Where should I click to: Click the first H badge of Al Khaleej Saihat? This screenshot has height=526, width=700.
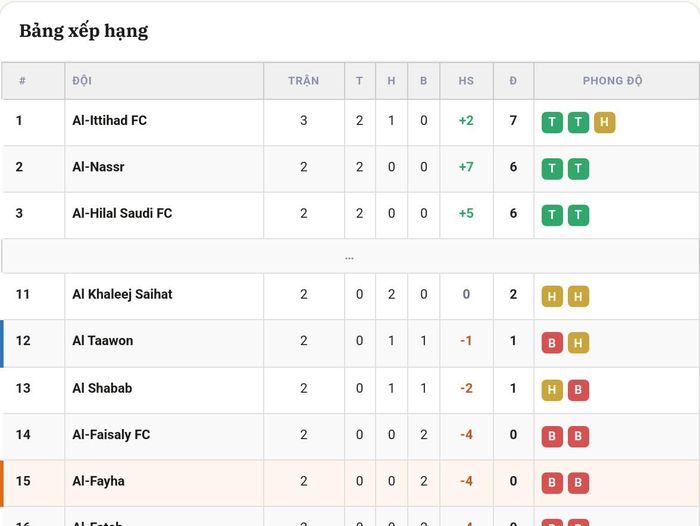552,296
